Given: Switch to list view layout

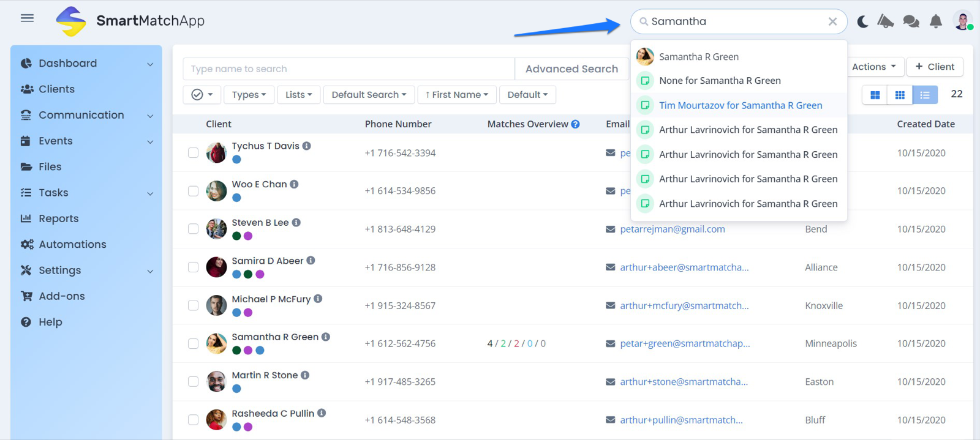Looking at the screenshot, I should pyautogui.click(x=924, y=95).
